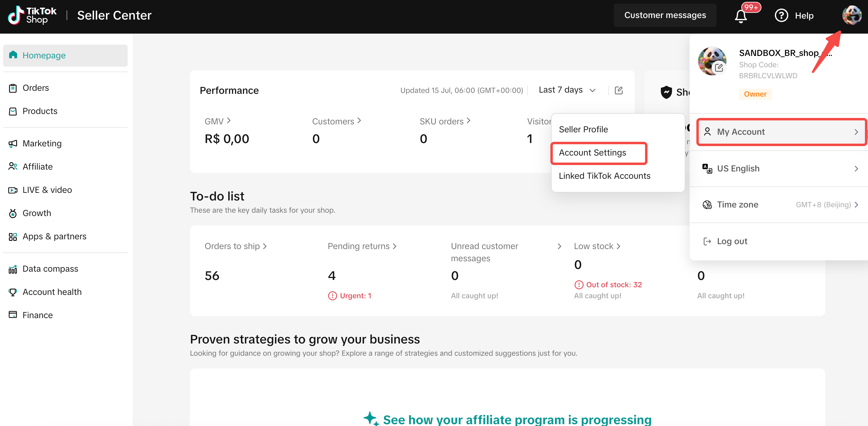Open the Last 7 days dropdown

tap(567, 90)
